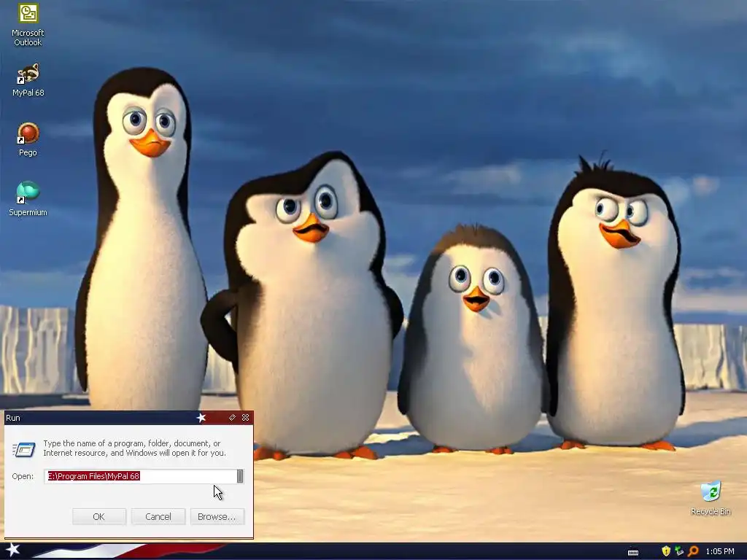
Task: Click the orange magnifier tray icon
Action: [693, 551]
